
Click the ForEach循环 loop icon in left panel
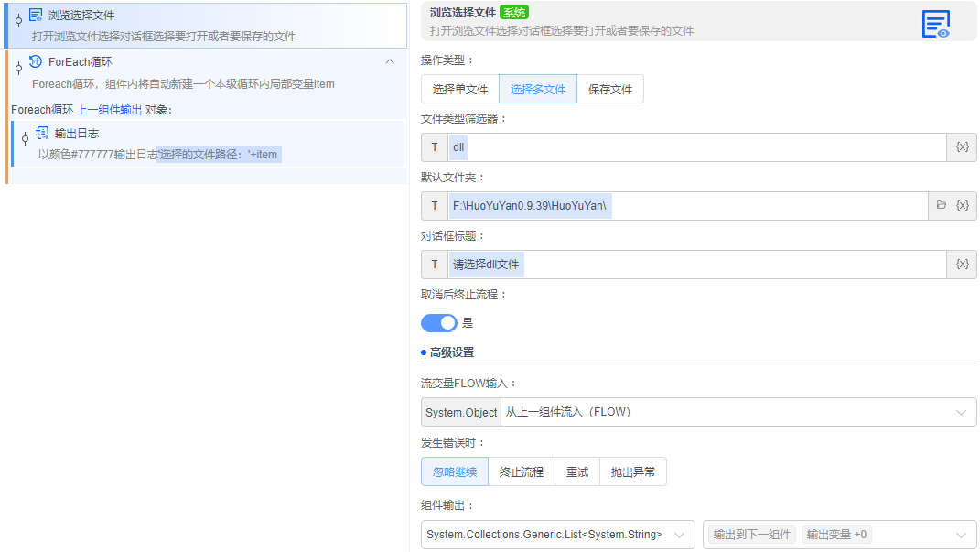(36, 61)
